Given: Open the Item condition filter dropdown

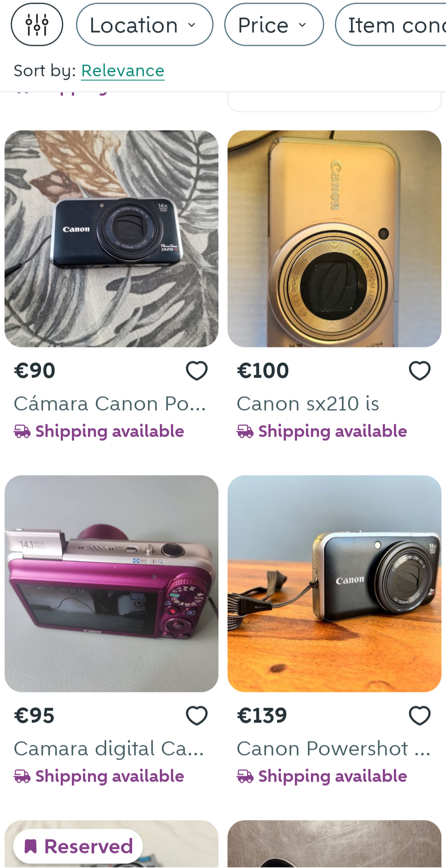Looking at the screenshot, I should (391, 24).
